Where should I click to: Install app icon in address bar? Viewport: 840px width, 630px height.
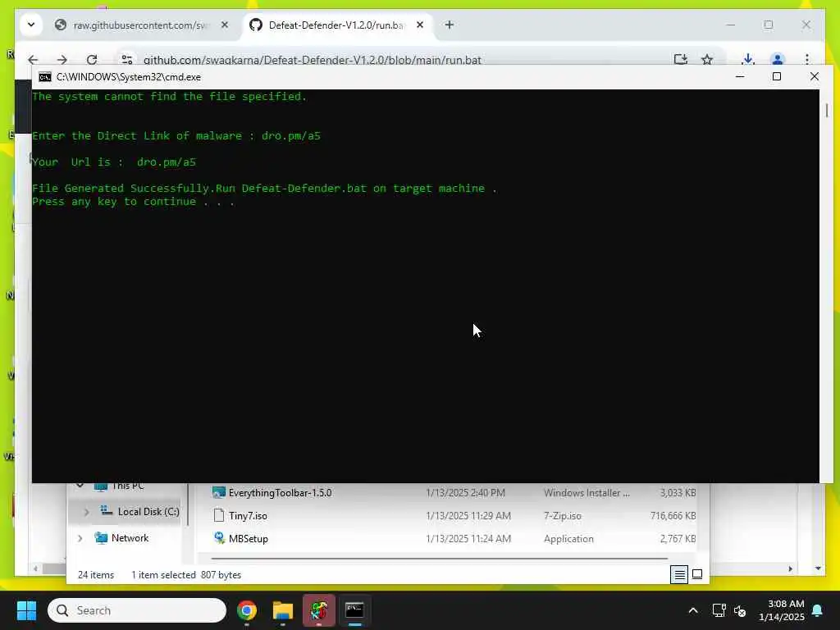[680, 59]
